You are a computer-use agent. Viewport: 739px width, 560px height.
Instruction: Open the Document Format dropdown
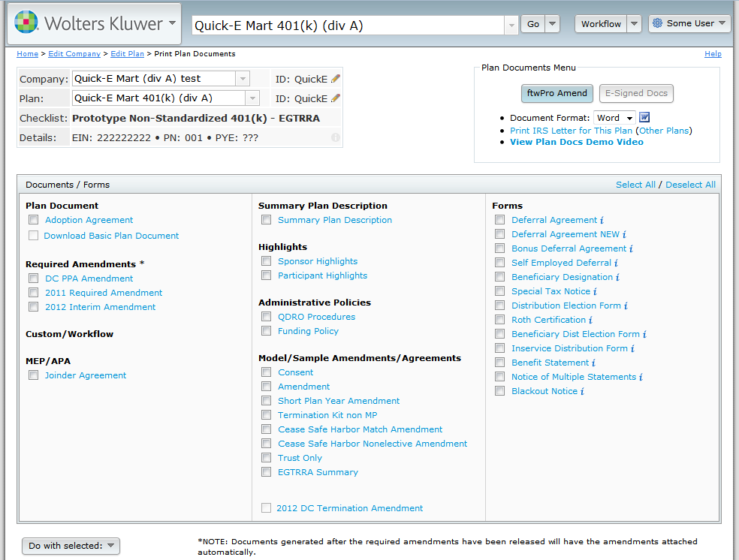tap(614, 118)
